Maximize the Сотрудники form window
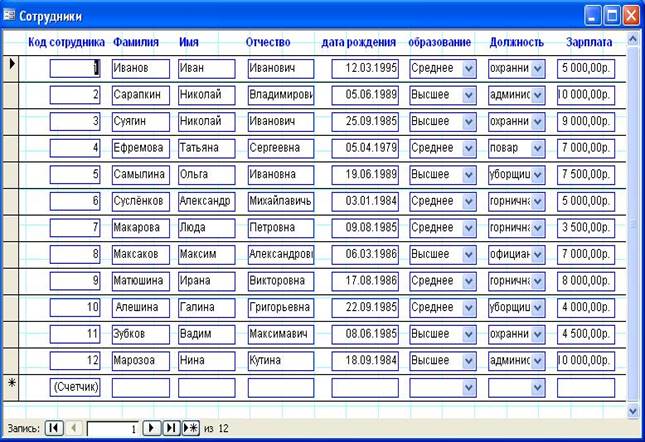The image size is (645, 442). pyautogui.click(x=612, y=15)
